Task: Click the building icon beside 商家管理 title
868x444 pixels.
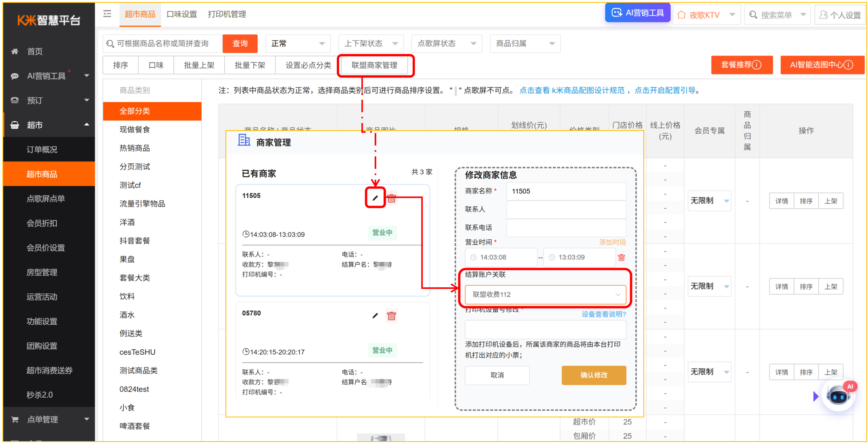Action: [244, 141]
